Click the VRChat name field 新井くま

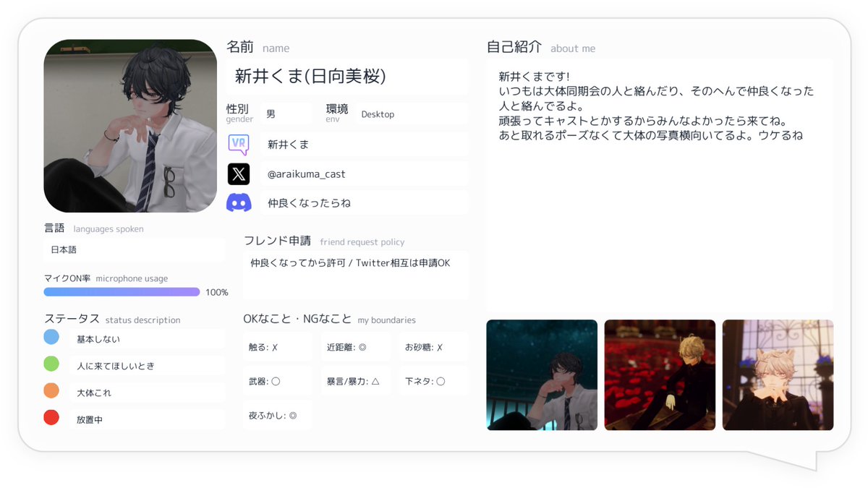click(x=365, y=145)
